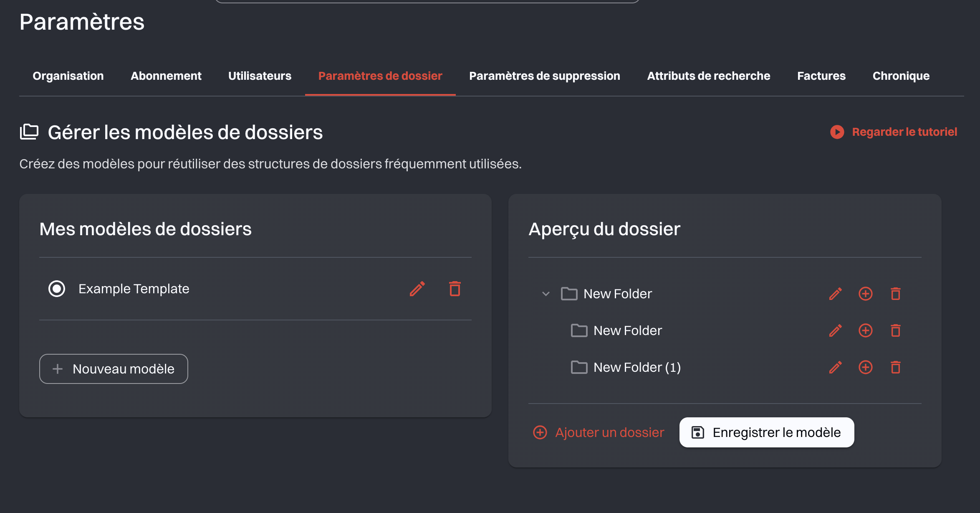Delete the top-level New Folder
This screenshot has height=513, width=980.
pyautogui.click(x=895, y=294)
